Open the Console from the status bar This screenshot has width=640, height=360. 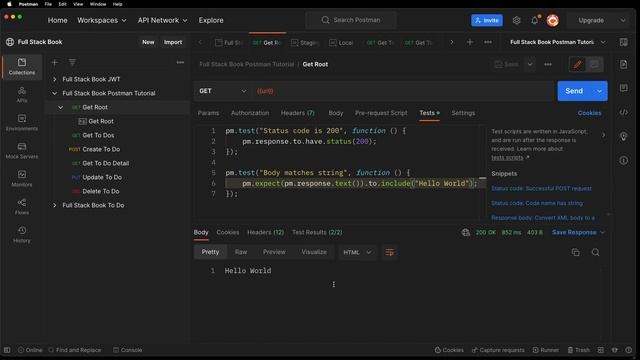point(128,350)
